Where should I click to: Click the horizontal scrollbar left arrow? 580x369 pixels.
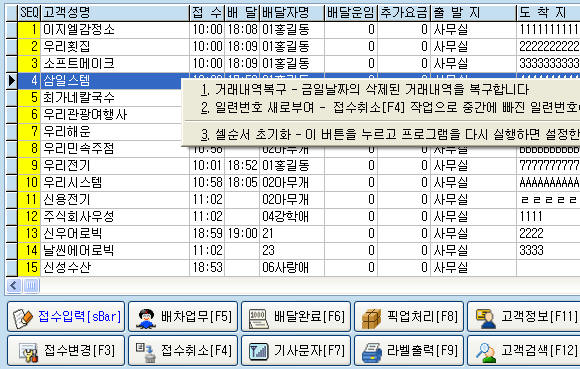14,285
